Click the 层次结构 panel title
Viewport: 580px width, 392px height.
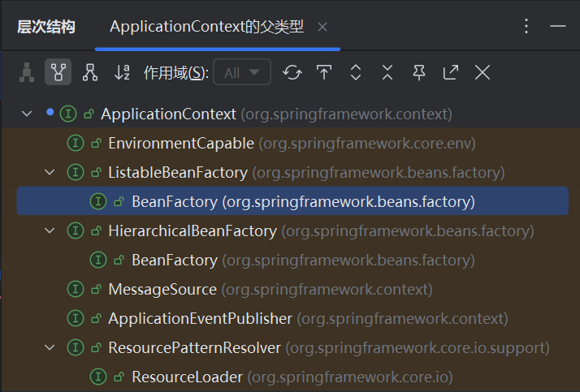pyautogui.click(x=46, y=27)
